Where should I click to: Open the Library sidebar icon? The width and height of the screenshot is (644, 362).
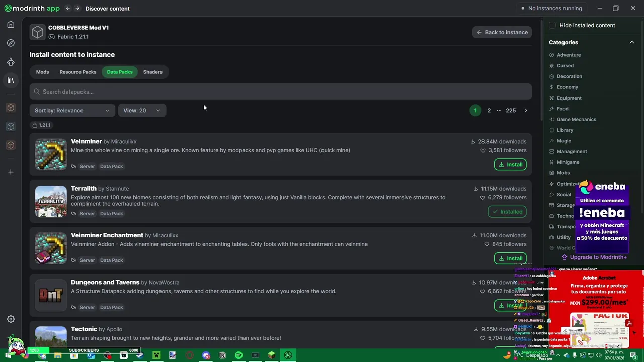click(x=11, y=80)
